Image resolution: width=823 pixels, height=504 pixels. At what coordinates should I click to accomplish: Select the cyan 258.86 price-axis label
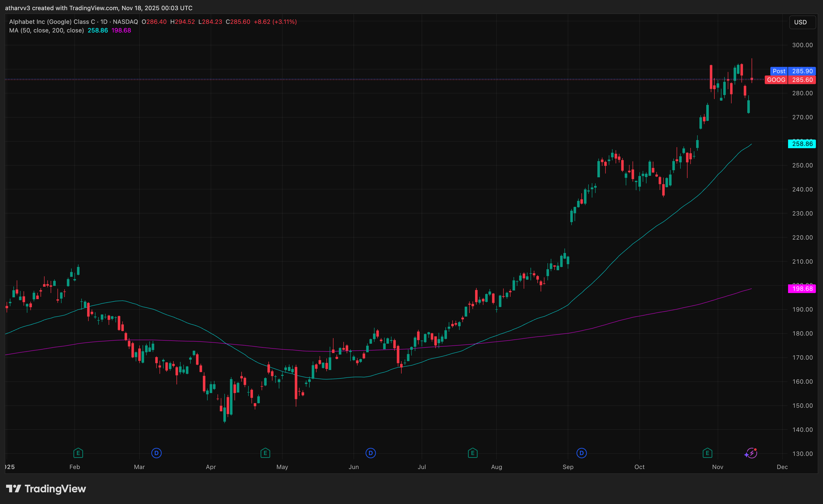point(802,144)
